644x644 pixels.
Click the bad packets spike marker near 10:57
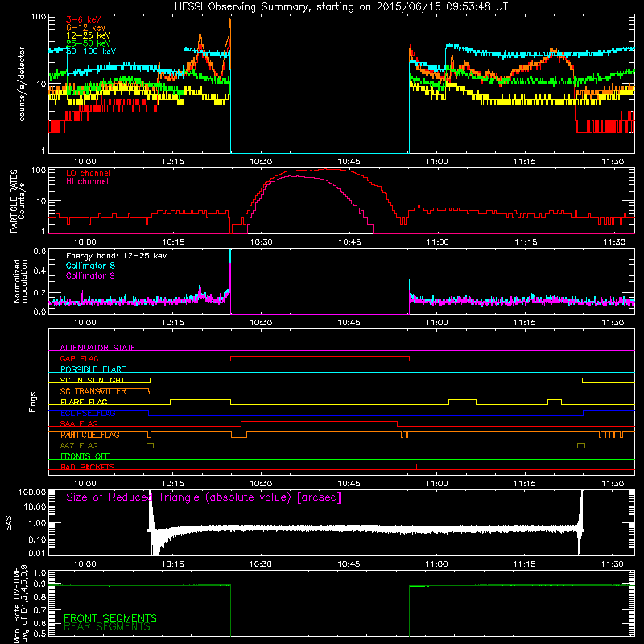[416, 467]
